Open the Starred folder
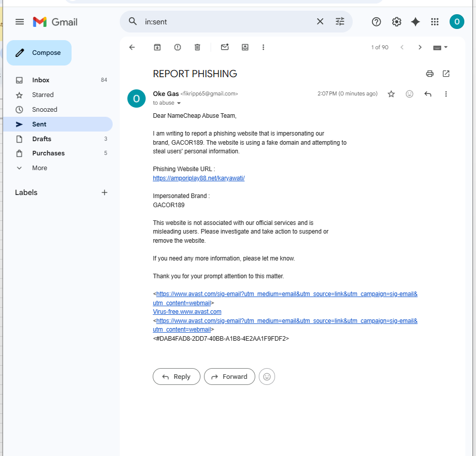476x456 pixels. (x=58, y=95)
